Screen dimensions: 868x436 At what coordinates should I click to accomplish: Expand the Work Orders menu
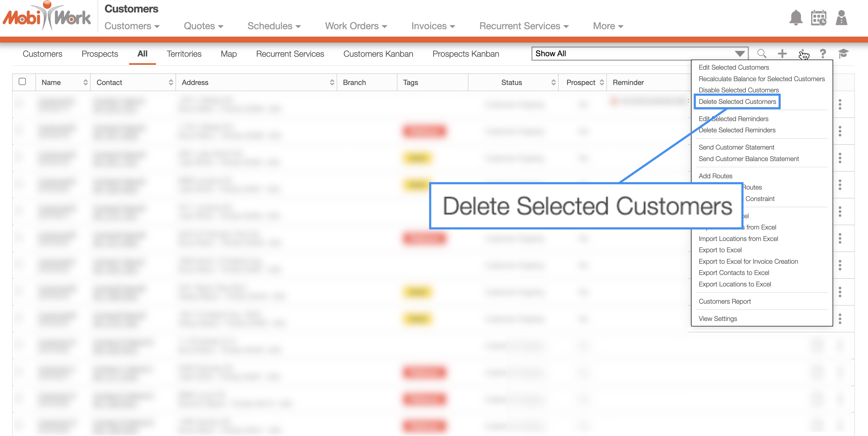pos(356,26)
